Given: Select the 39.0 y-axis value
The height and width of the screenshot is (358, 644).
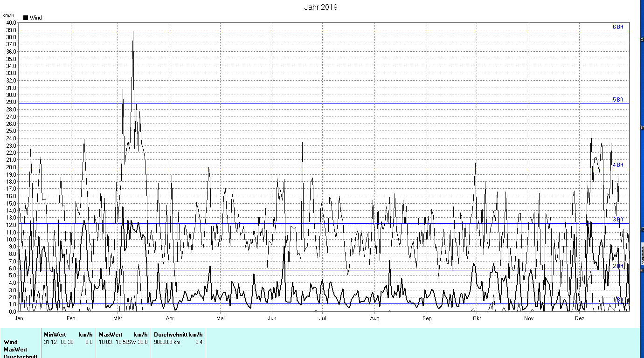Looking at the screenshot, I should click(11, 30).
